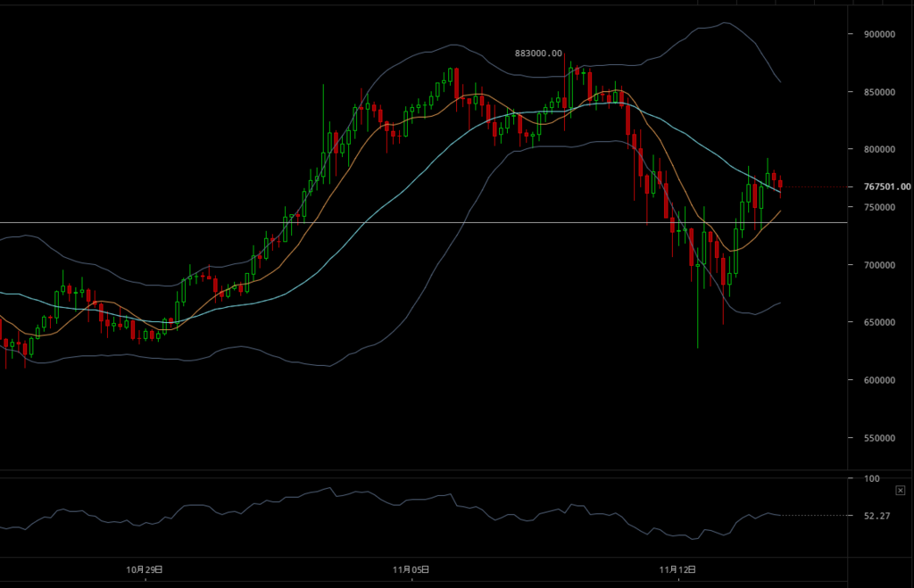
Task: Click the 883000.00 high price label
Action: 538,54
